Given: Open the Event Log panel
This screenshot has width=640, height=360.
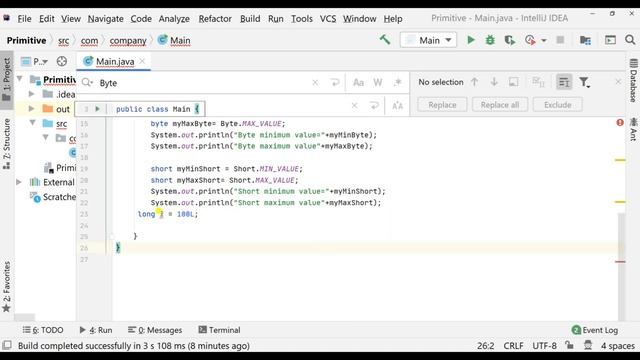Looking at the screenshot, I should click(595, 330).
